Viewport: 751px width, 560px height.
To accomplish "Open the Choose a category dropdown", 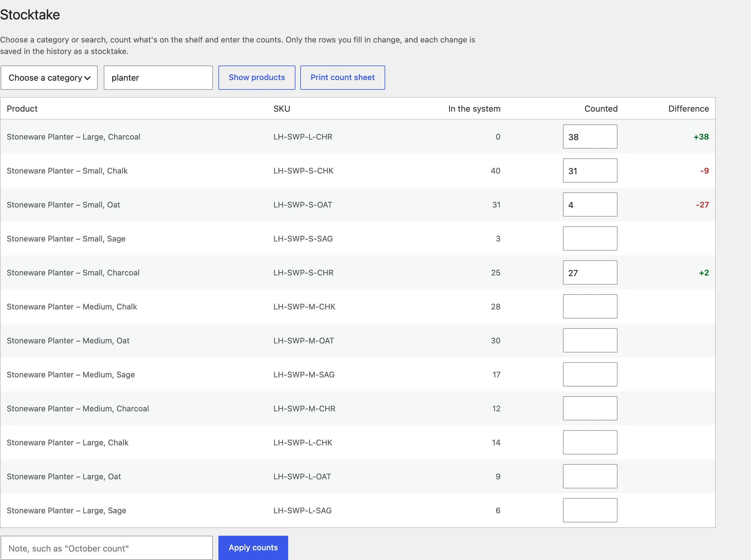I will [49, 78].
